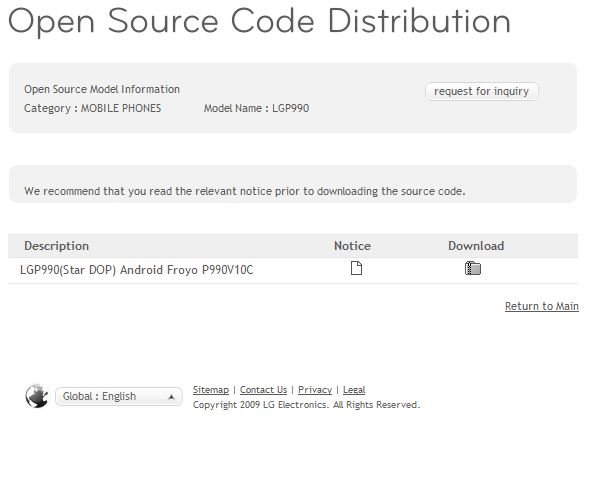
Task: Click the Copyright 2009 LG Electronics text
Action: click(306, 405)
